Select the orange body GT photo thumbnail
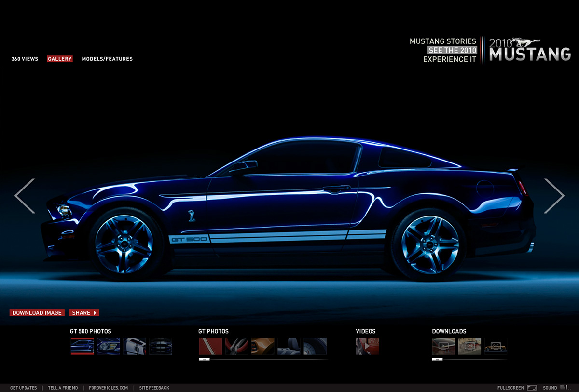 point(262,346)
